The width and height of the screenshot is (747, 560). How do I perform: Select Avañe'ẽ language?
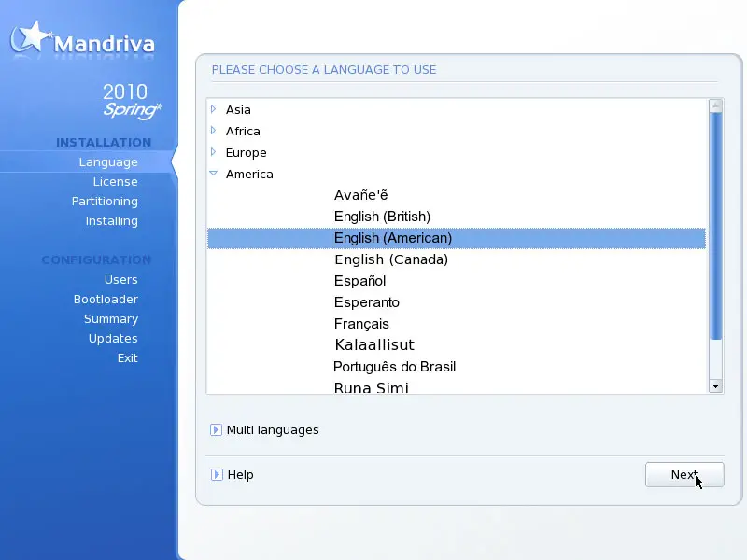[360, 195]
